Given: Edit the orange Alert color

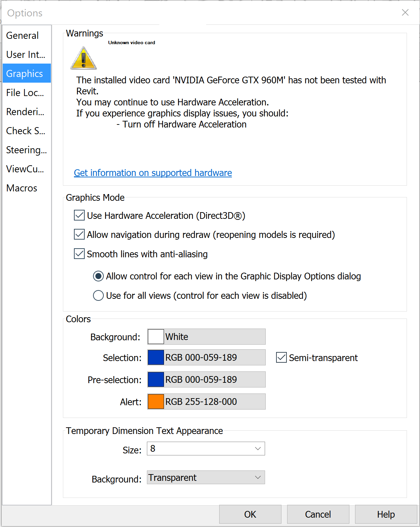Looking at the screenshot, I should [156, 401].
